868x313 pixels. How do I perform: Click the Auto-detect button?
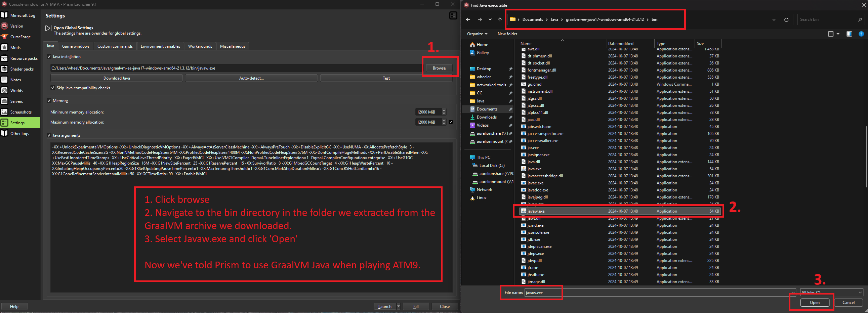(x=251, y=78)
